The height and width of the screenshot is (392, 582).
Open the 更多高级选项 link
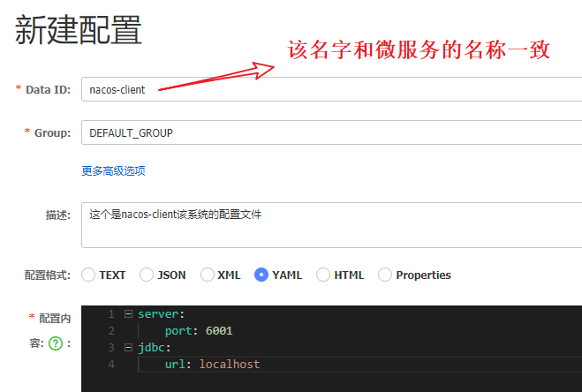click(113, 170)
